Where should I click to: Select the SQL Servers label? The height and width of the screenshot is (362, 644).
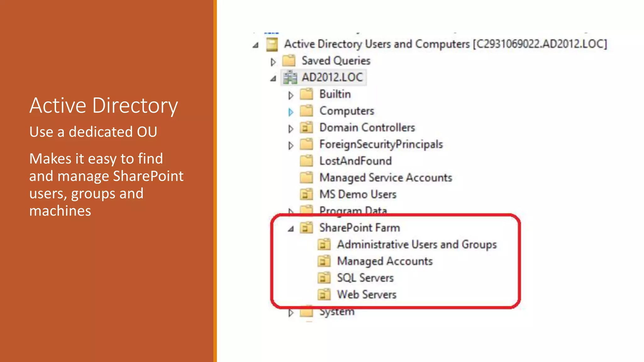[365, 278]
